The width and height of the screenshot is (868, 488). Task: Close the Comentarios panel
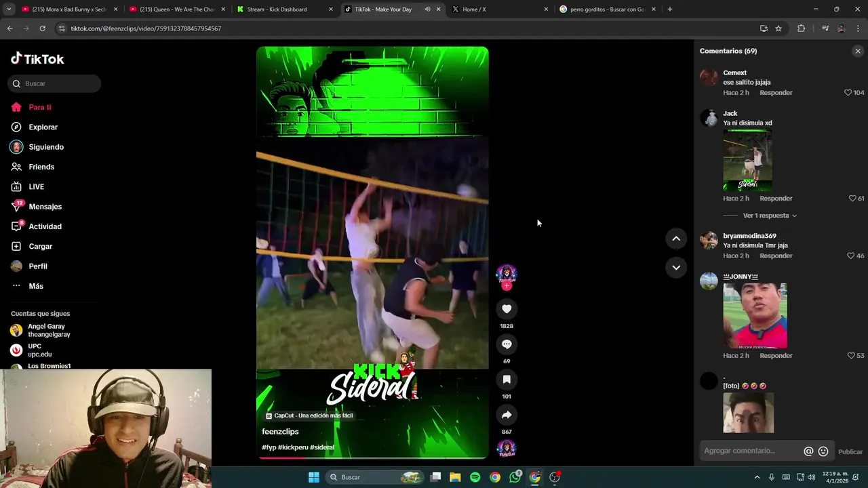(x=858, y=51)
